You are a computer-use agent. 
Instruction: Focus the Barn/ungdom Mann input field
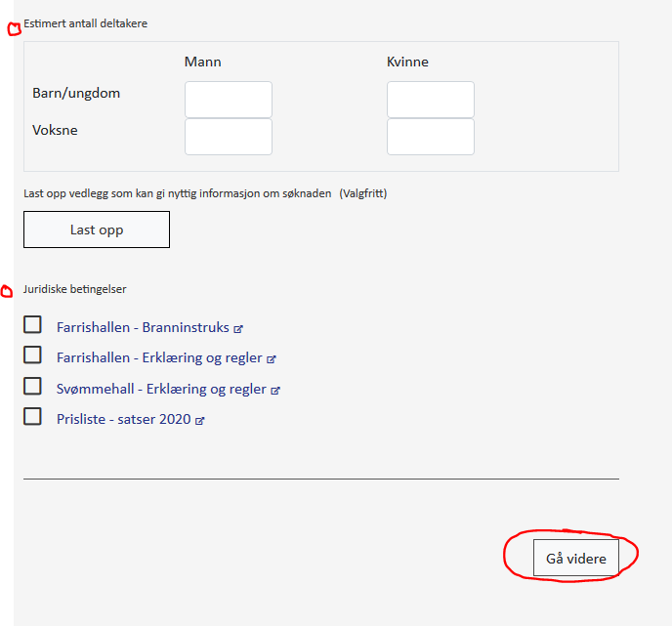[x=229, y=100]
